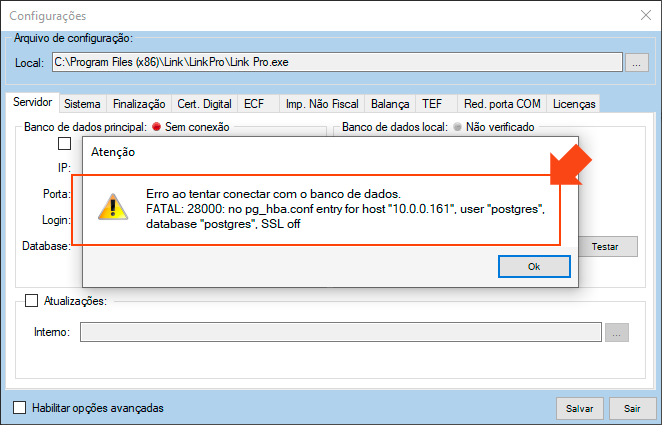Click the Ok button in Atenção dialog

(x=534, y=267)
